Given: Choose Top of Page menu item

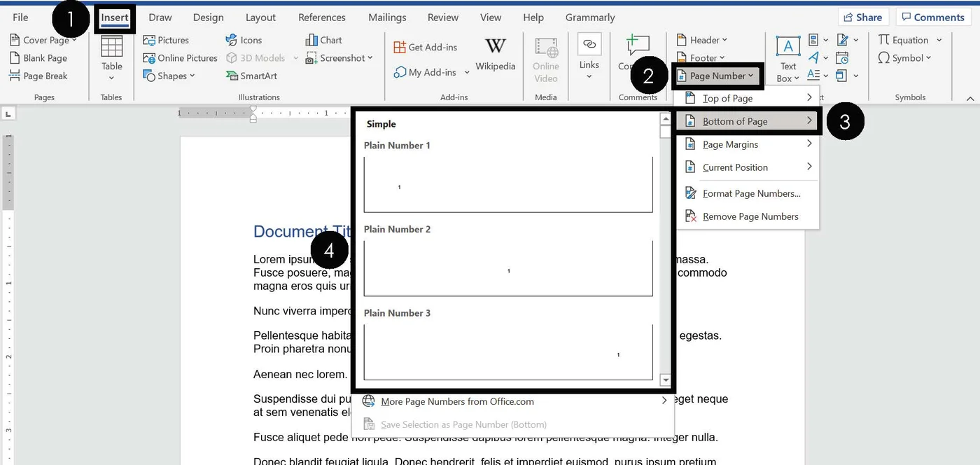Looking at the screenshot, I should 747,98.
